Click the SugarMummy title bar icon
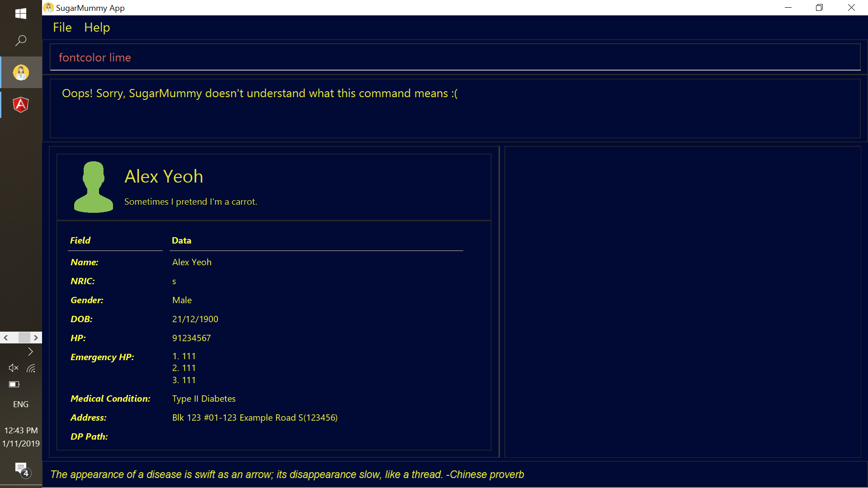The height and width of the screenshot is (488, 868). coord(49,8)
